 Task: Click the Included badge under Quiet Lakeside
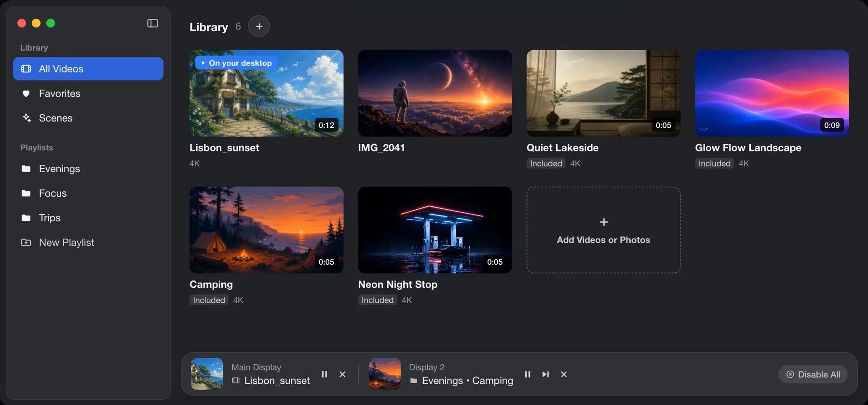[546, 163]
